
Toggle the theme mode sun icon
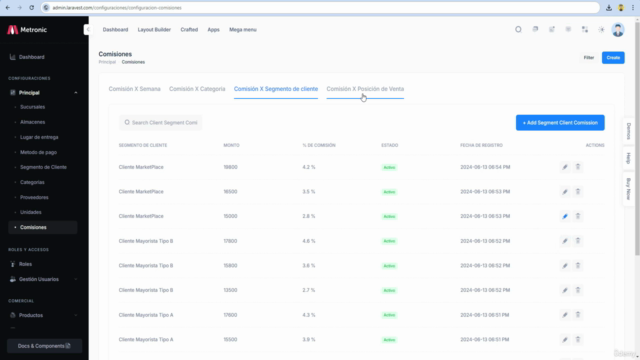click(601, 29)
